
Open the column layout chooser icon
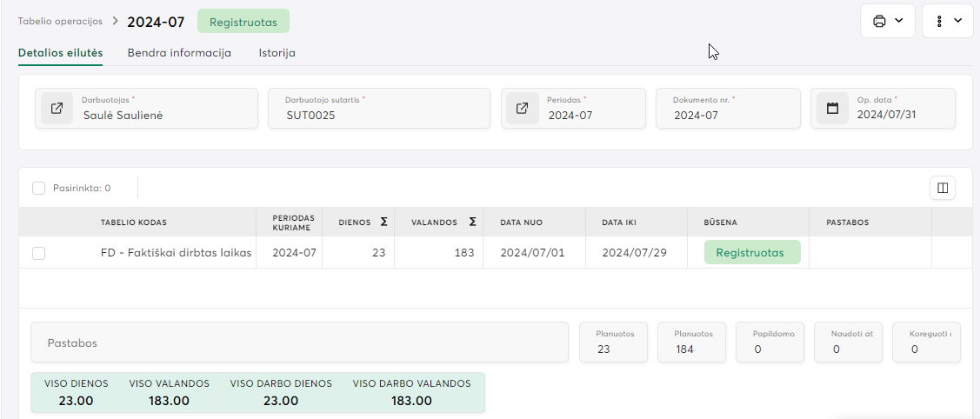pos(942,188)
